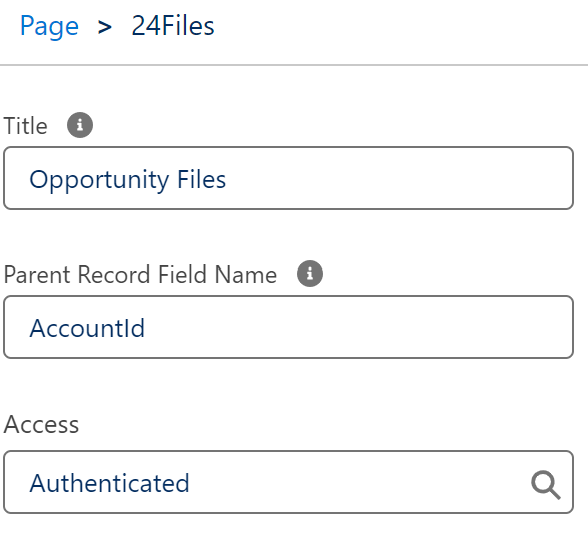Show help for Parent Record Field Name
The image size is (588, 536).
310,273
